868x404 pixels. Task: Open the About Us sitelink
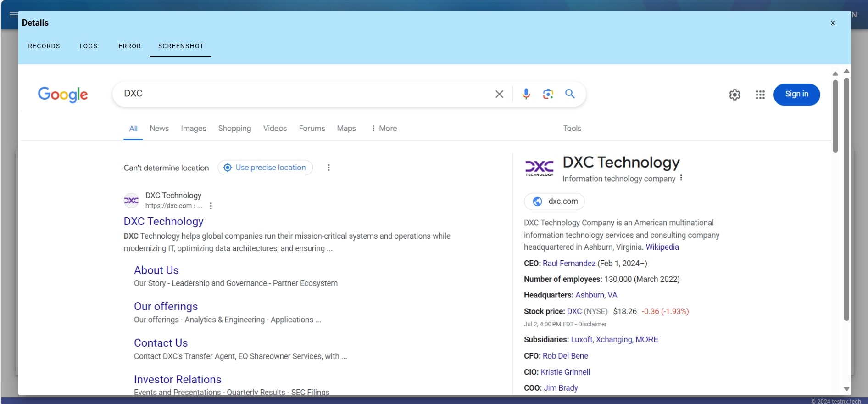(x=156, y=270)
